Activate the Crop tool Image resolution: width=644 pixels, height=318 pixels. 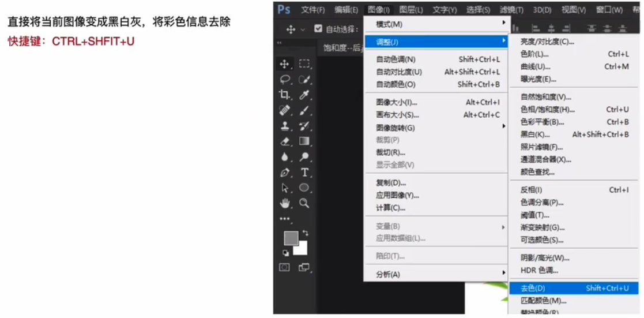pos(284,95)
